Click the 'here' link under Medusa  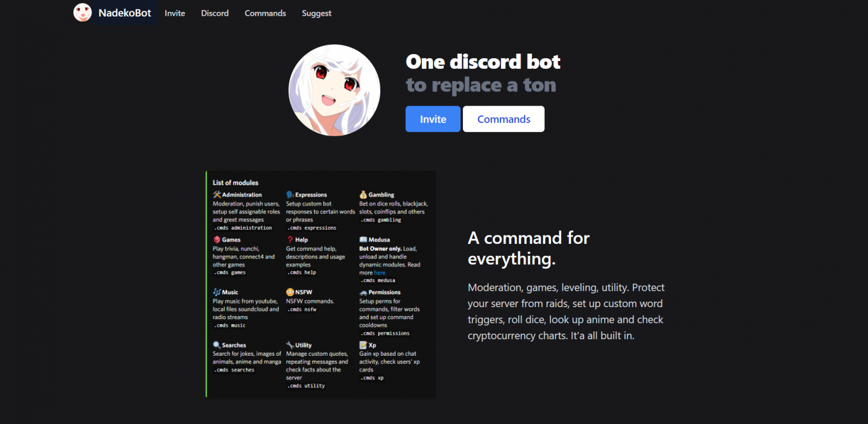[379, 272]
